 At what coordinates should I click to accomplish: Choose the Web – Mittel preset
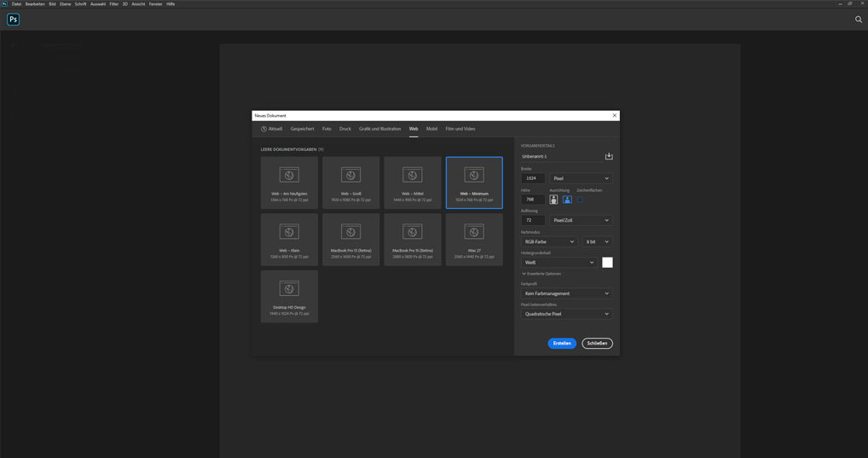[413, 183]
